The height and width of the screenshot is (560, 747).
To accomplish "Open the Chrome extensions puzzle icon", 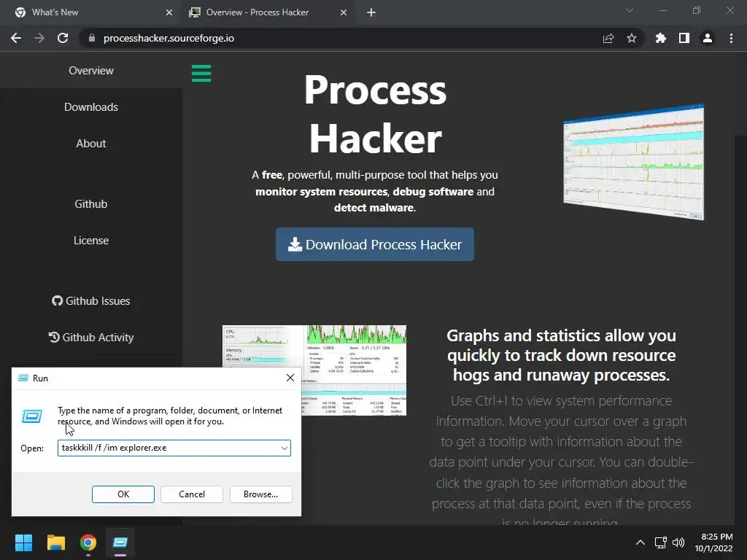I will click(x=661, y=38).
